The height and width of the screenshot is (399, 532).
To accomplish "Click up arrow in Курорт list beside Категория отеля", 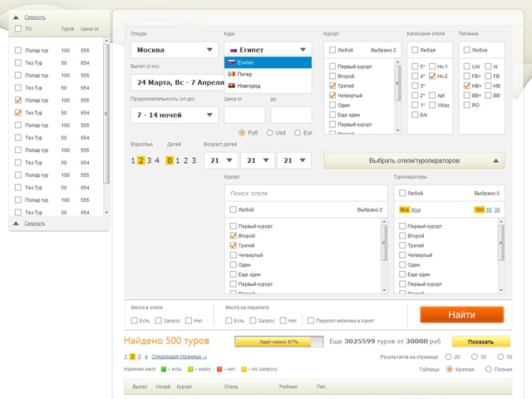I will [397, 62].
